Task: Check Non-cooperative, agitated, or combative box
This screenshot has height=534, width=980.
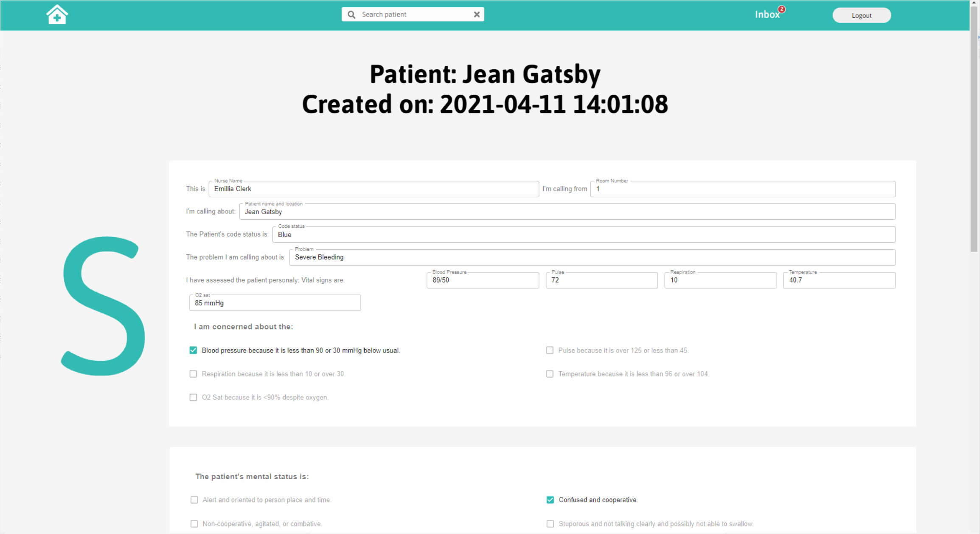Action: pyautogui.click(x=194, y=524)
